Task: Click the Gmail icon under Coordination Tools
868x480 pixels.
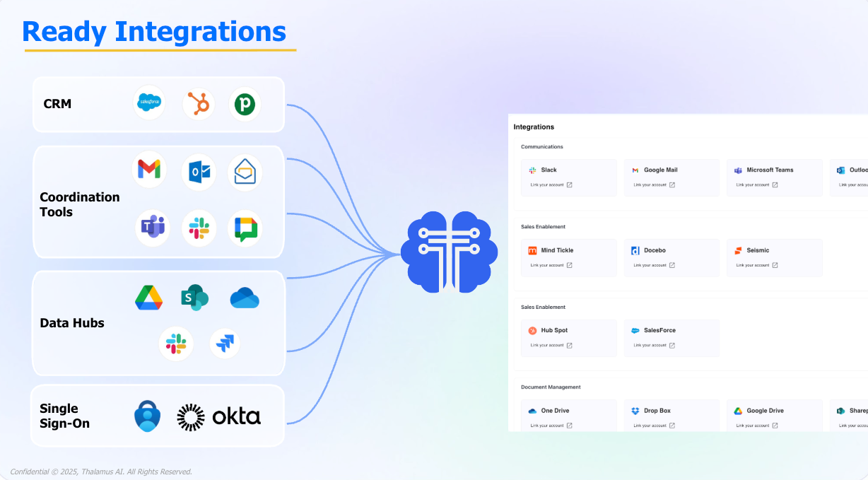Action: pos(149,170)
